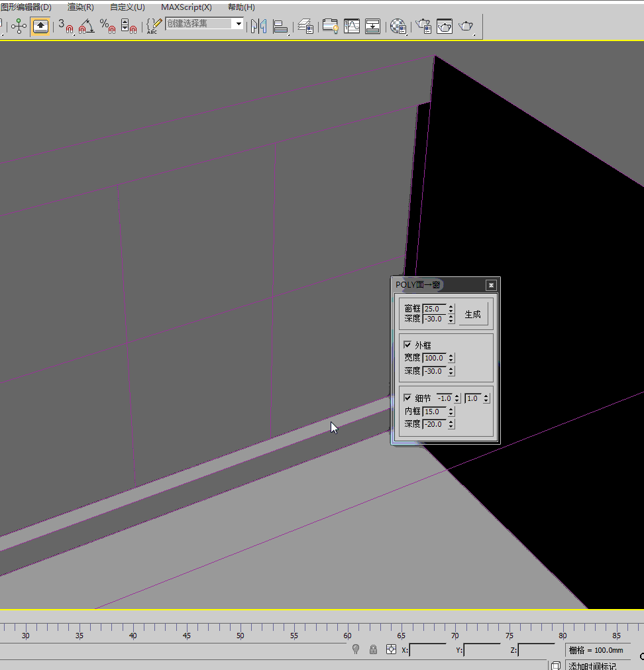Toggle the 3D Snaps button
The height and width of the screenshot is (670, 644).
click(66, 27)
